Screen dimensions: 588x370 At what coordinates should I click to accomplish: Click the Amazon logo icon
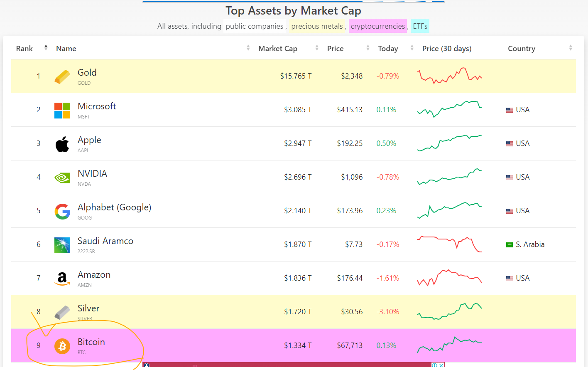pyautogui.click(x=62, y=279)
